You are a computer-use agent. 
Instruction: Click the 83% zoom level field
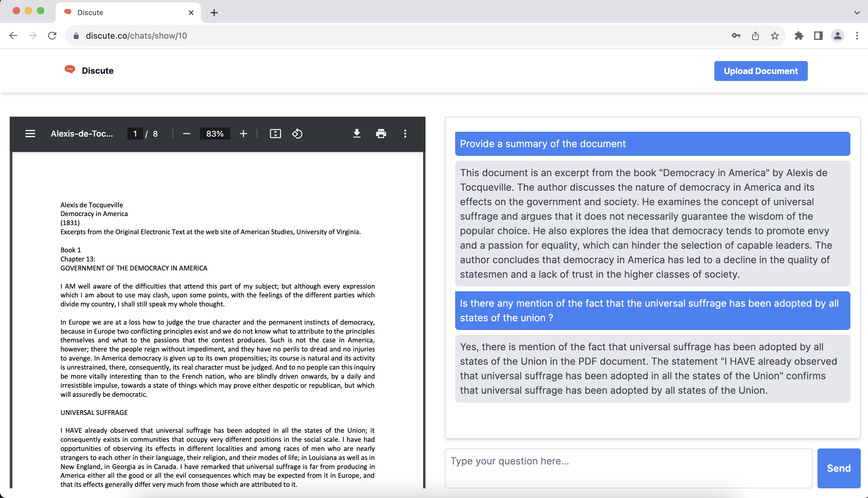point(215,134)
